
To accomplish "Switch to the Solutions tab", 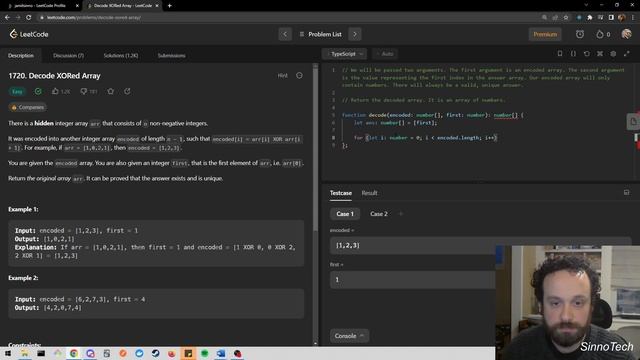I will [x=121, y=56].
